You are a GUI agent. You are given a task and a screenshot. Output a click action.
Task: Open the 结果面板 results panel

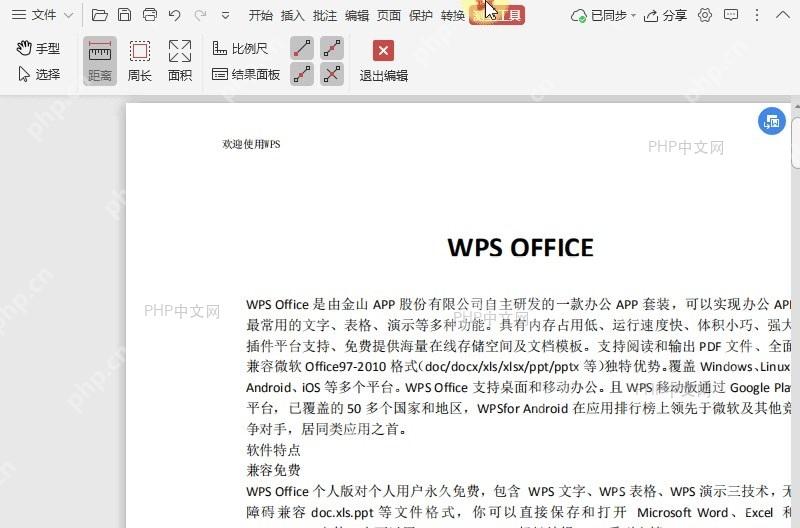(246, 74)
